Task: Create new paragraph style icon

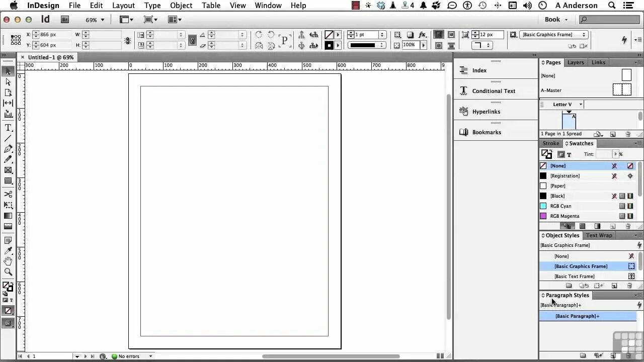Action: [x=613, y=355]
